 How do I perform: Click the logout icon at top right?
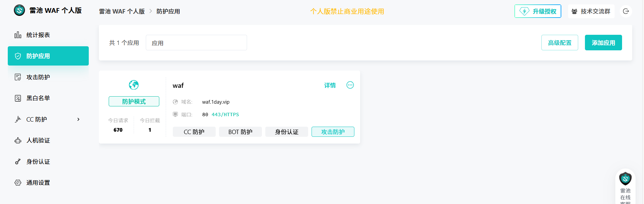coord(626,11)
